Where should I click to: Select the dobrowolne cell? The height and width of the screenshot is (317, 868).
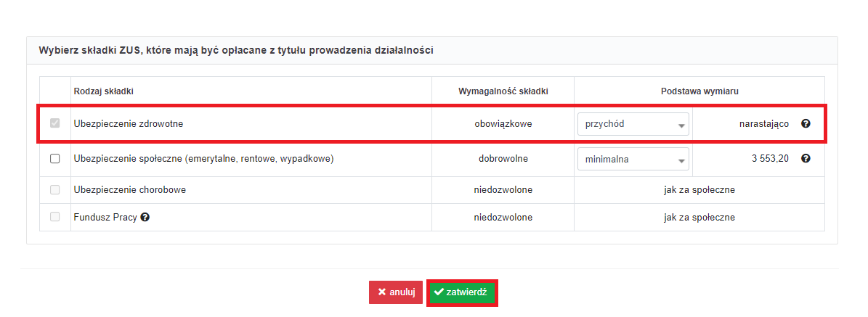[503, 159]
